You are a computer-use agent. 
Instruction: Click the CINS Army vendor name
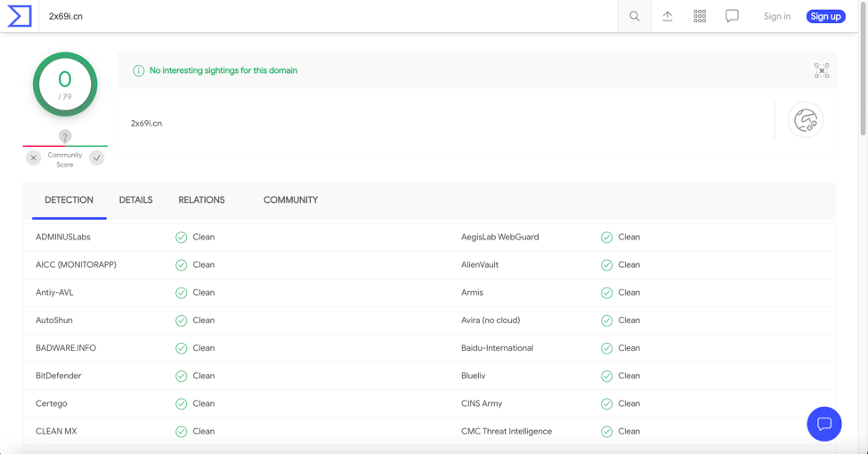click(x=482, y=403)
